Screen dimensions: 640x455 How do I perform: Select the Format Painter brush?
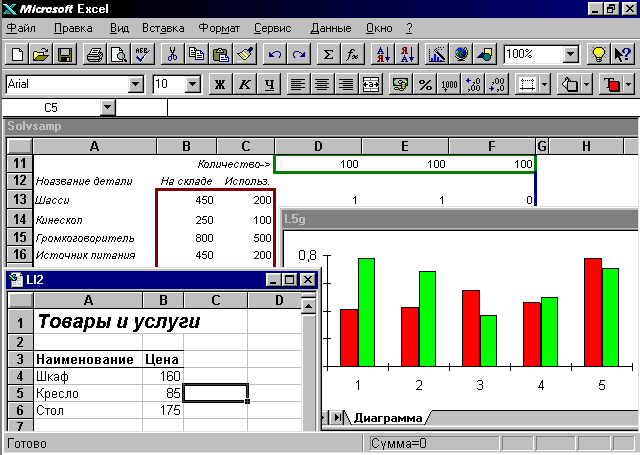click(245, 54)
